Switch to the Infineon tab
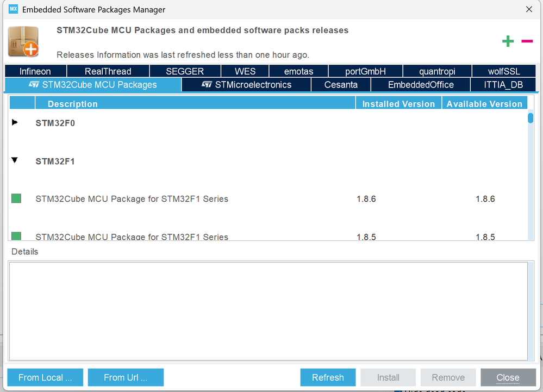This screenshot has height=392, width=543. (x=35, y=71)
